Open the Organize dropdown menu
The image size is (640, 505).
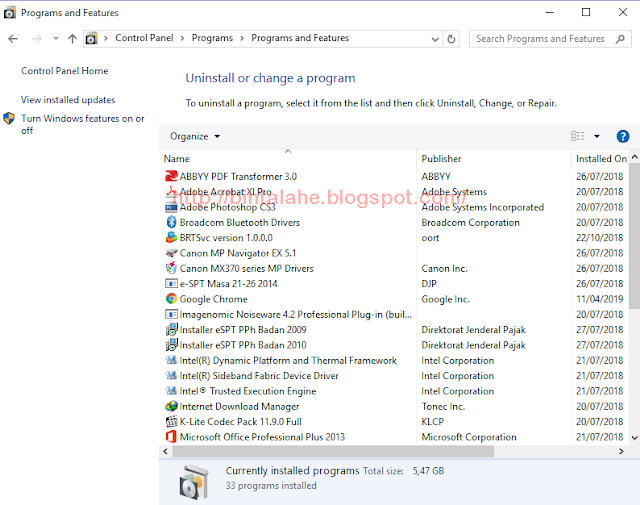(x=195, y=136)
